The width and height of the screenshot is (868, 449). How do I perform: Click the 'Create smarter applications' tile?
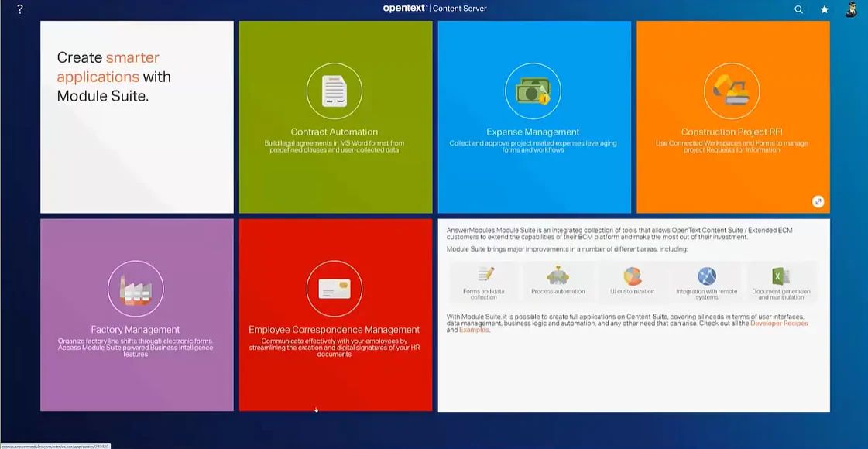137,117
